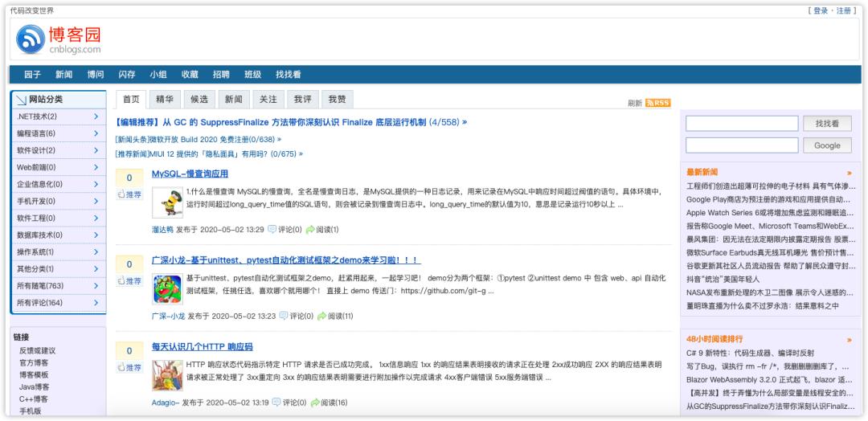Open news 新闻头条 微软开放 Build 2020
The image size is (868, 421).
pyautogui.click(x=199, y=140)
